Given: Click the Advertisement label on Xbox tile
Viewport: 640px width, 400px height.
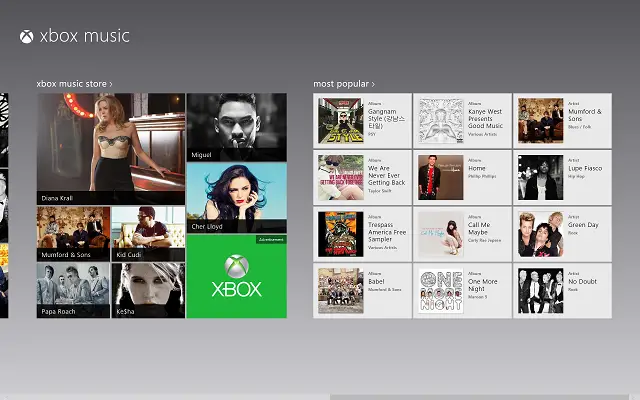Looking at the screenshot, I should (x=271, y=240).
